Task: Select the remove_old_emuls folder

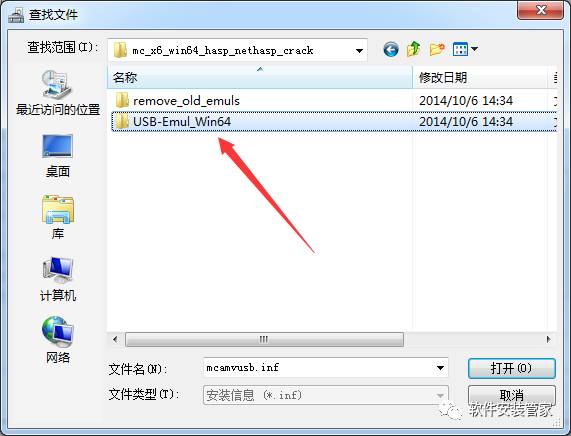Action: click(x=177, y=101)
